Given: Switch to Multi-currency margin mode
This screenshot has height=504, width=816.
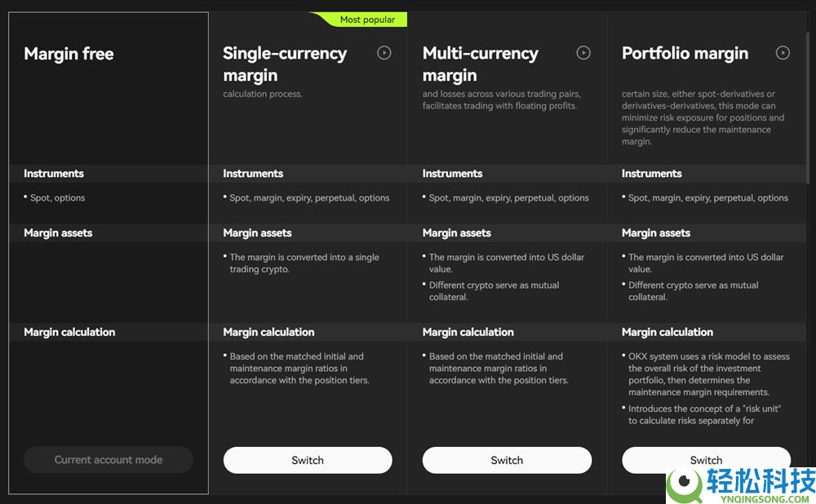Looking at the screenshot, I should (507, 460).
